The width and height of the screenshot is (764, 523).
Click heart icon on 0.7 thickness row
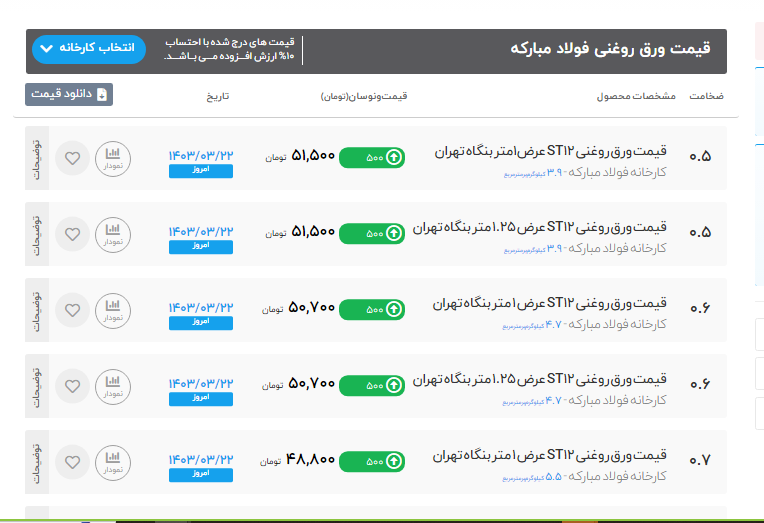[x=72, y=463]
